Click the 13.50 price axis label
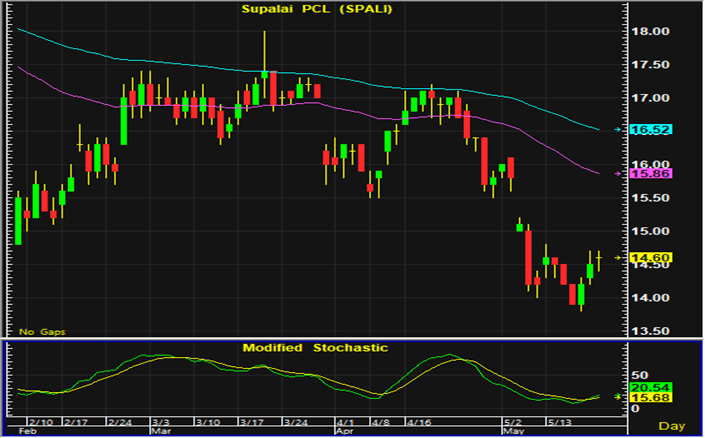 [653, 332]
